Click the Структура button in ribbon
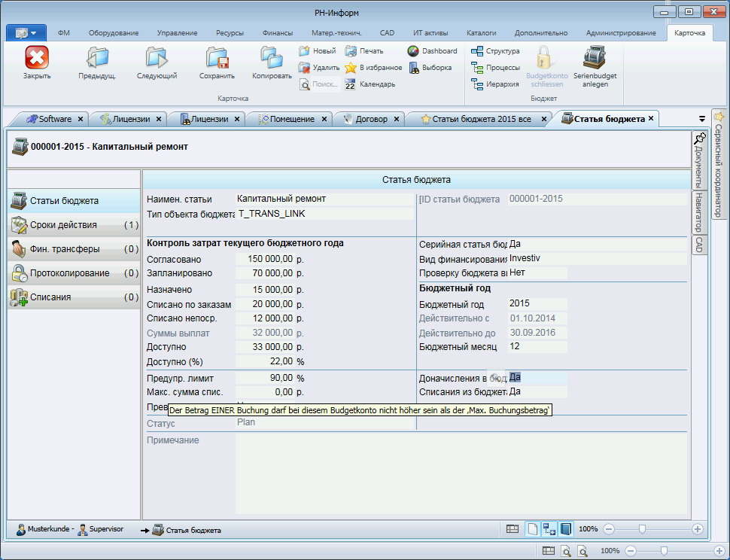 [495, 51]
